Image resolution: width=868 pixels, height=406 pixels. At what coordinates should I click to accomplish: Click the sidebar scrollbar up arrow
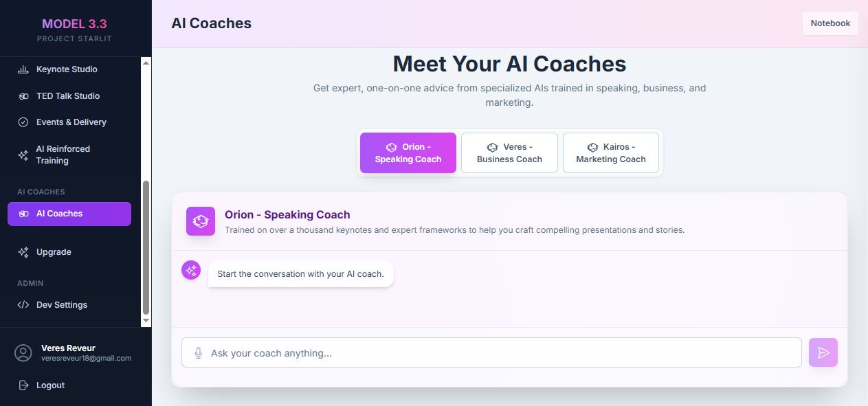point(146,63)
